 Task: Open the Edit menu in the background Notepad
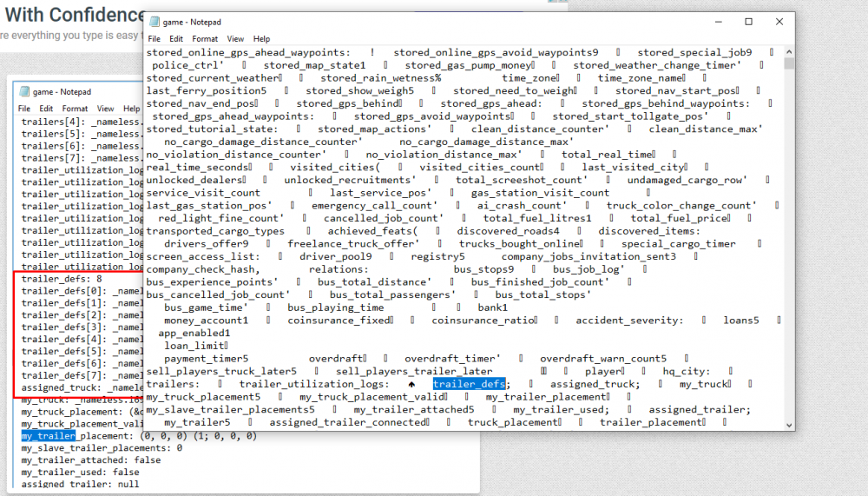47,109
